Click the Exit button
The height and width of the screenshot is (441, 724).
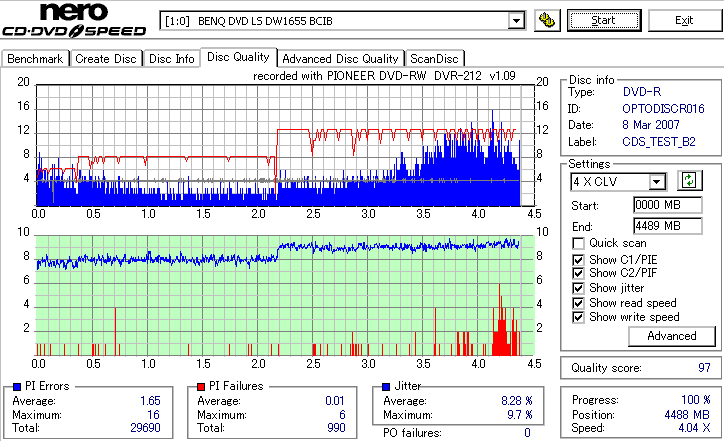(684, 21)
